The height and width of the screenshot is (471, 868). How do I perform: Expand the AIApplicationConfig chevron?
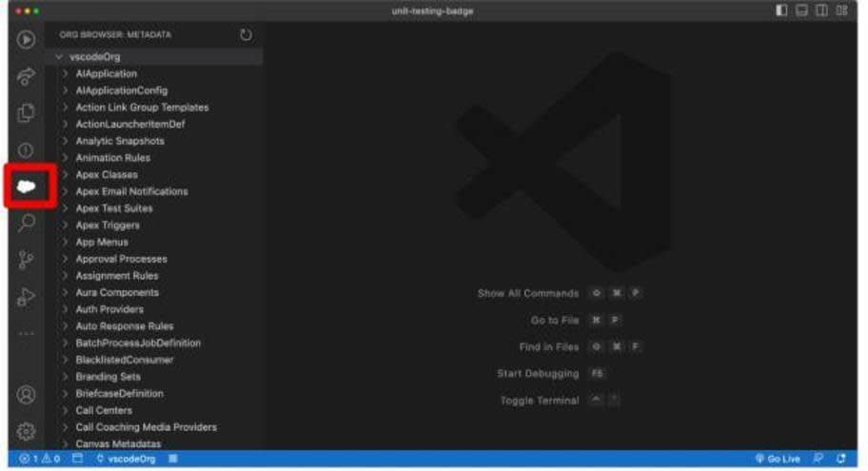pos(66,90)
